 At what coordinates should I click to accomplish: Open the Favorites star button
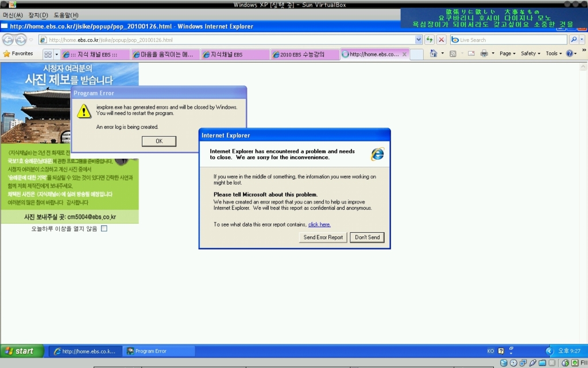[18, 53]
